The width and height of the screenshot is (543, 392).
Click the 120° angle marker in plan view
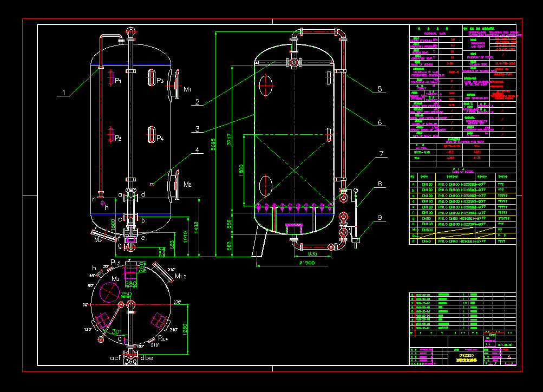[88, 329]
